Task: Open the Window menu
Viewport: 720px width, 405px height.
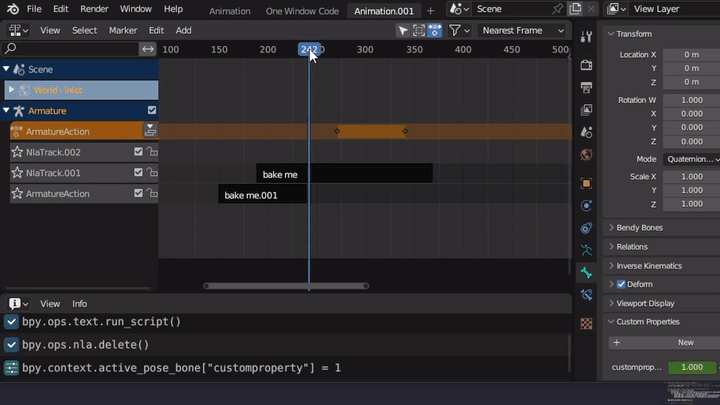Action: pos(135,9)
